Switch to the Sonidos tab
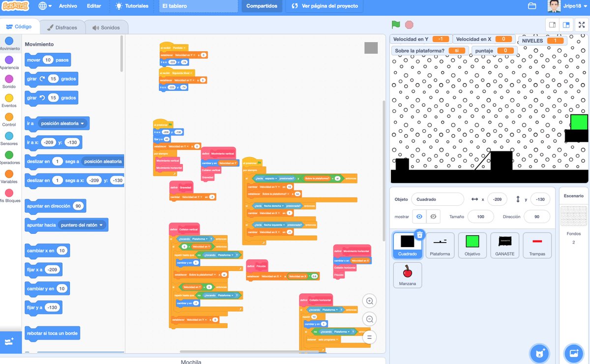 (106, 28)
